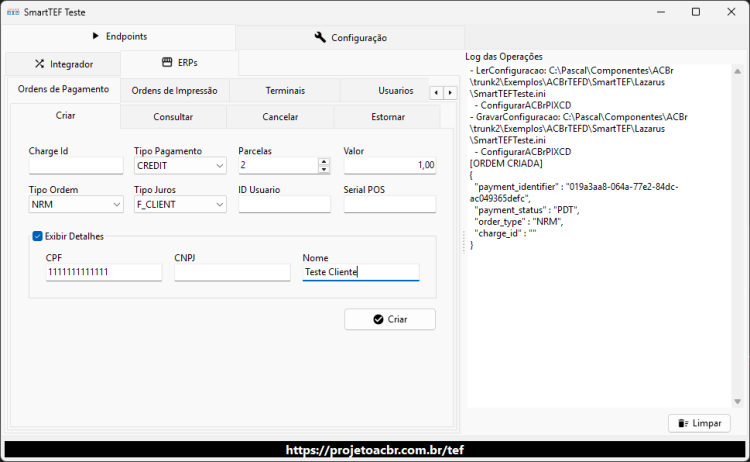750x462 pixels.
Task: Open the Ordens de Impressão tab
Action: point(174,90)
